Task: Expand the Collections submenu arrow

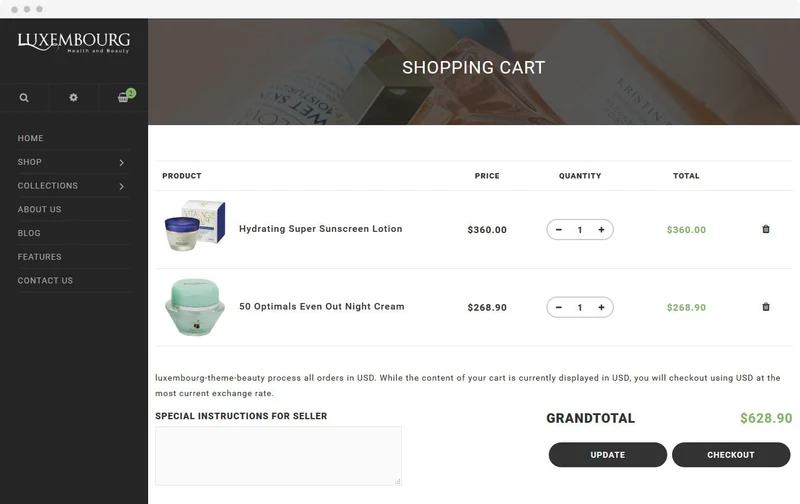Action: tap(121, 186)
